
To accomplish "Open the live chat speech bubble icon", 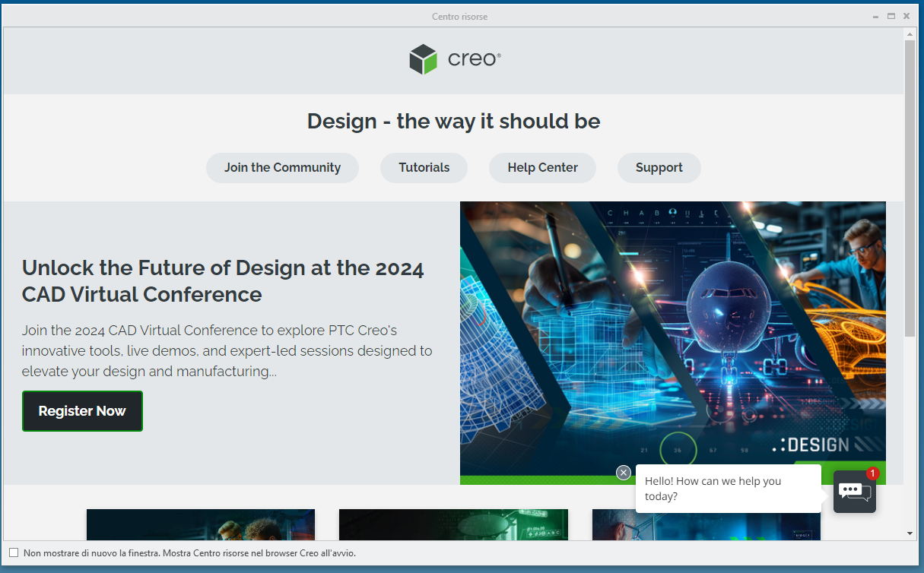I will 854,491.
